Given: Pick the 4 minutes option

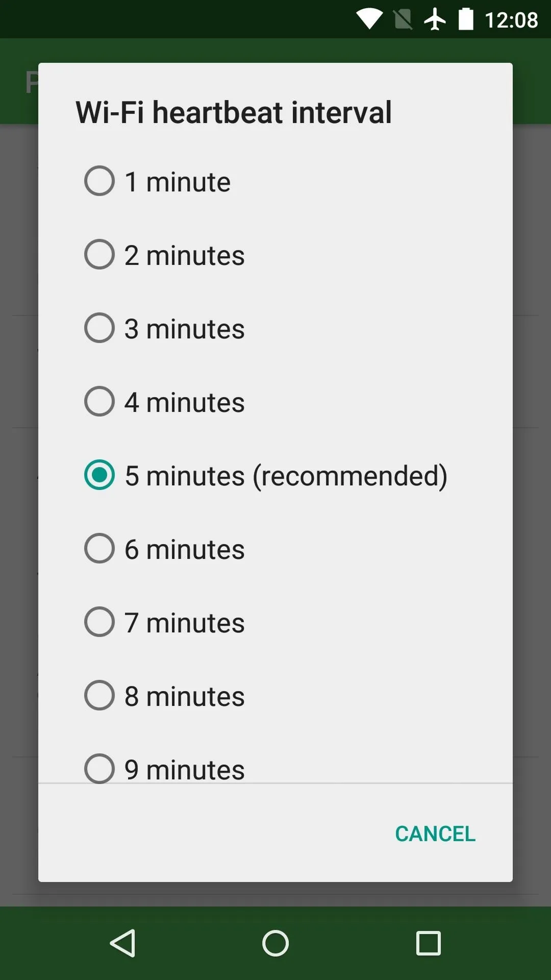Looking at the screenshot, I should click(275, 402).
